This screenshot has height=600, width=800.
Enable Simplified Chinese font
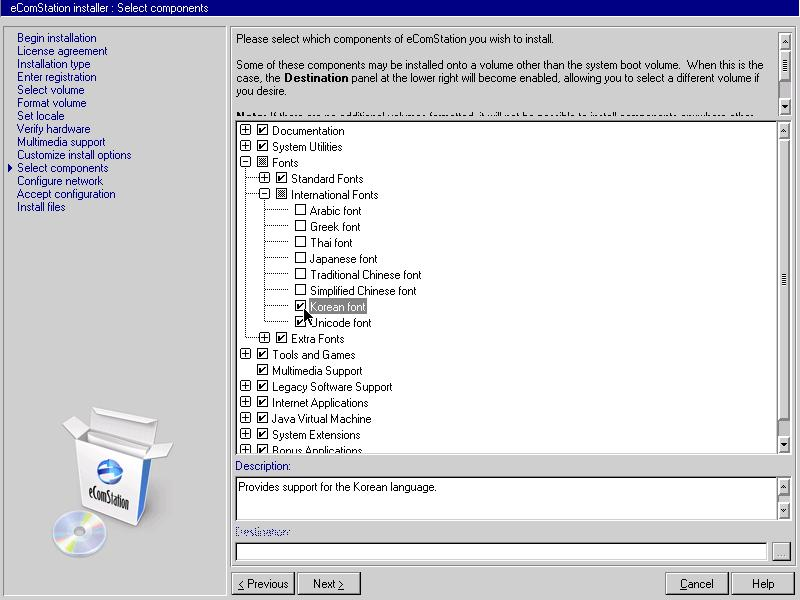301,290
